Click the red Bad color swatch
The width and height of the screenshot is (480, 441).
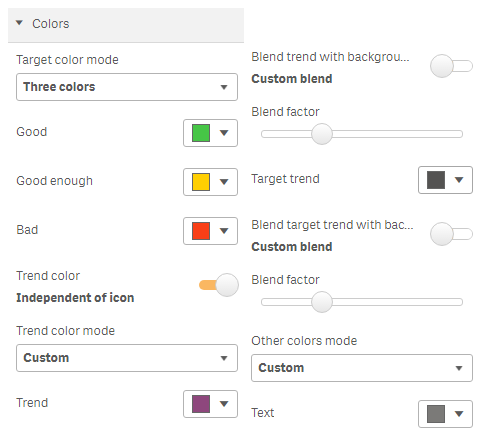(201, 231)
